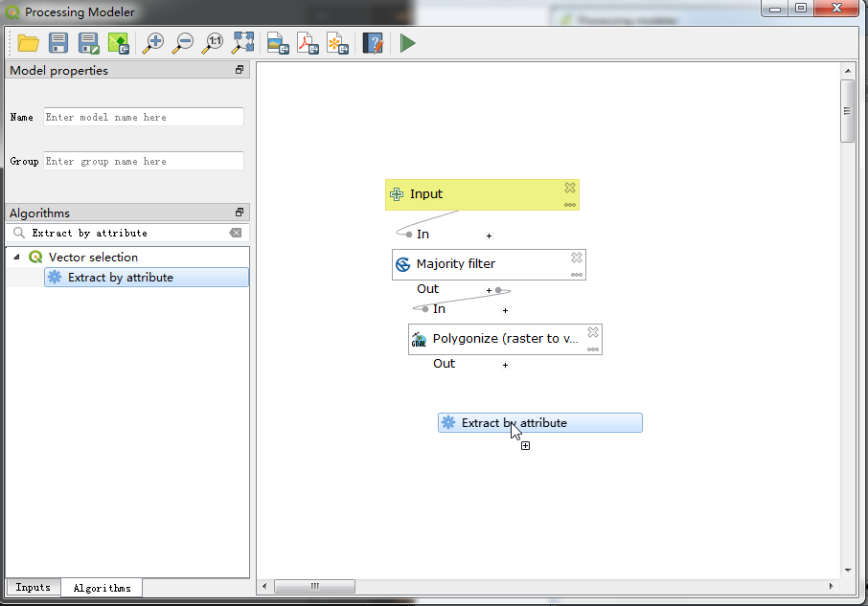Click the horizontal scrollbar thumb of canvas

pyautogui.click(x=314, y=586)
